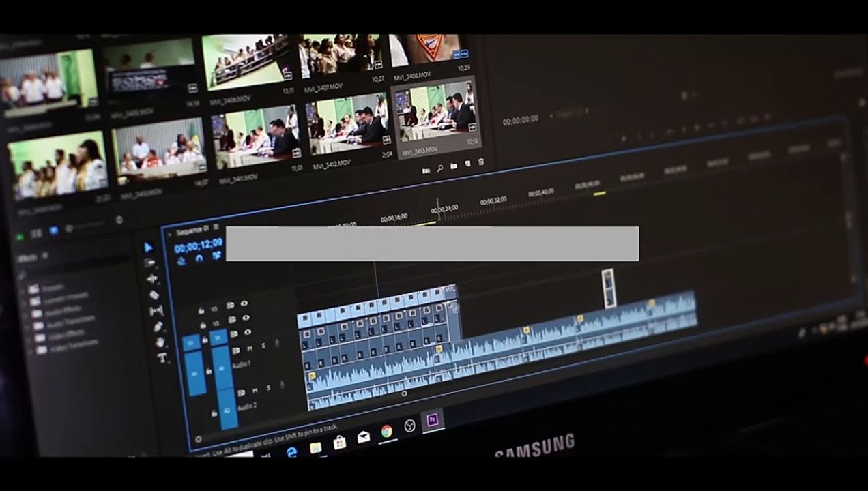
Task: Toggle A2 track targeting button
Action: (228, 408)
